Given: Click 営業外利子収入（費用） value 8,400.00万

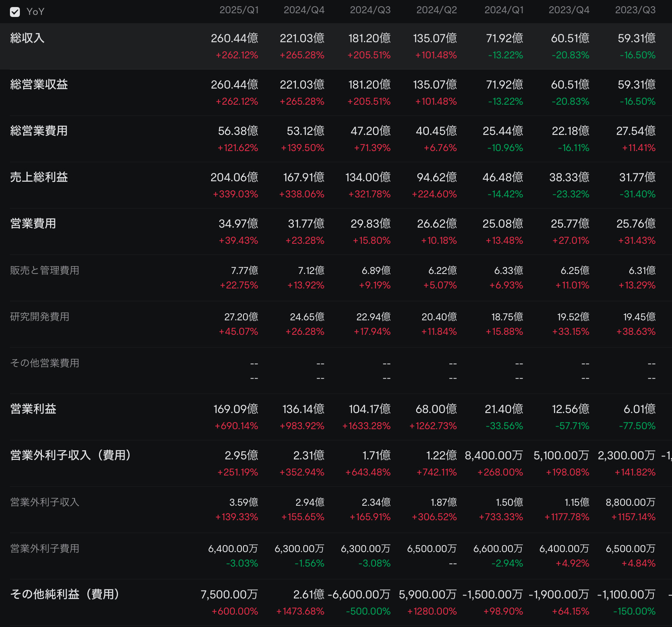Looking at the screenshot, I should pyautogui.click(x=494, y=456).
